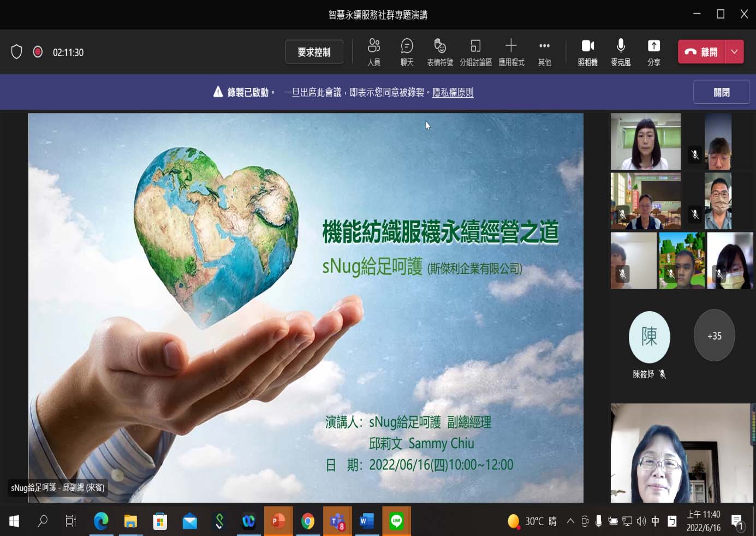Toggle the 照相機 camera
This screenshot has height=536, width=756.
tap(587, 52)
